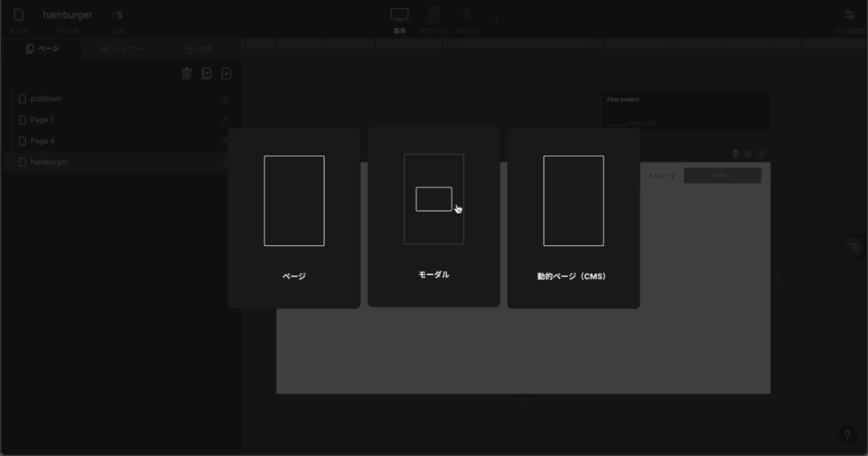Select the pulldown page row
Screen dimensions: 868x456
[123, 99]
